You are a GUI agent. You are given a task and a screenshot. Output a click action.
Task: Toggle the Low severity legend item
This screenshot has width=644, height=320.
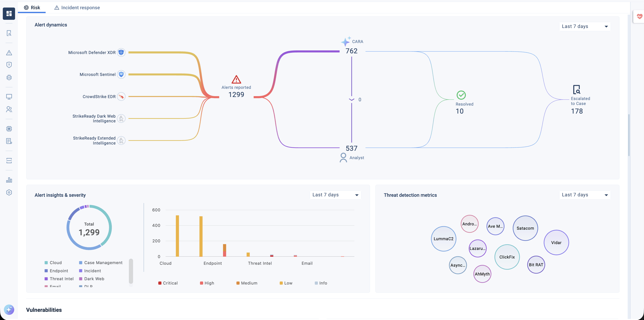[286, 283]
